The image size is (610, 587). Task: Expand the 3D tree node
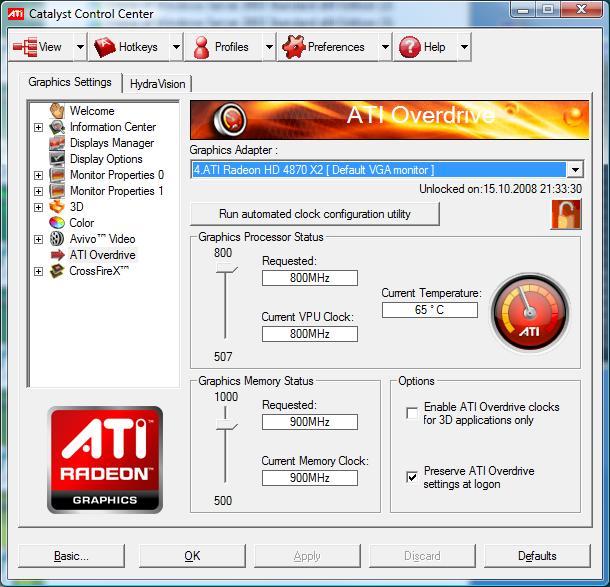point(38,207)
